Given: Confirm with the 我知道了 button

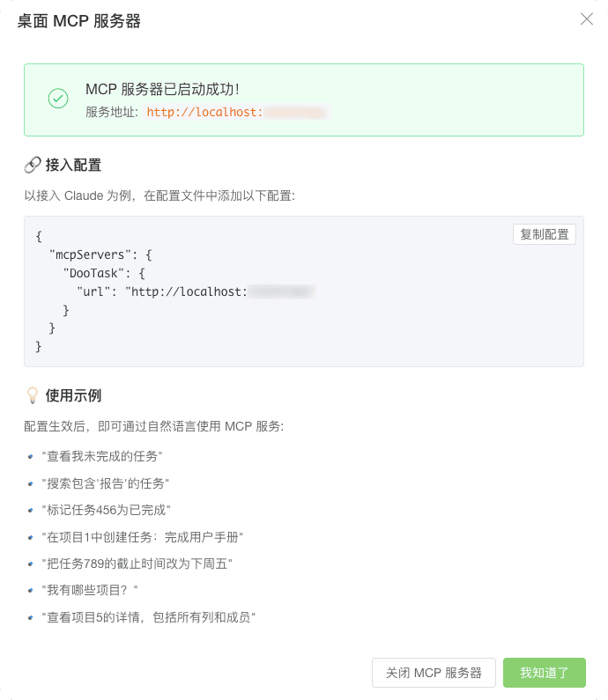Looking at the screenshot, I should click(x=544, y=673).
